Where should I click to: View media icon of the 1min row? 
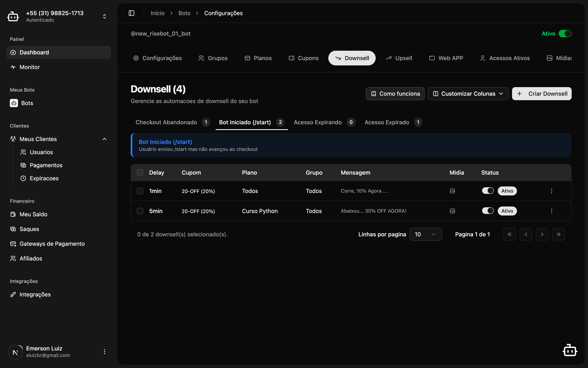coord(452,191)
